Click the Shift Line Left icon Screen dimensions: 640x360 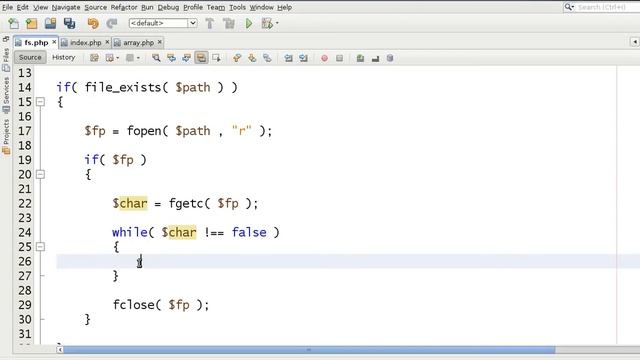[x=289, y=58]
